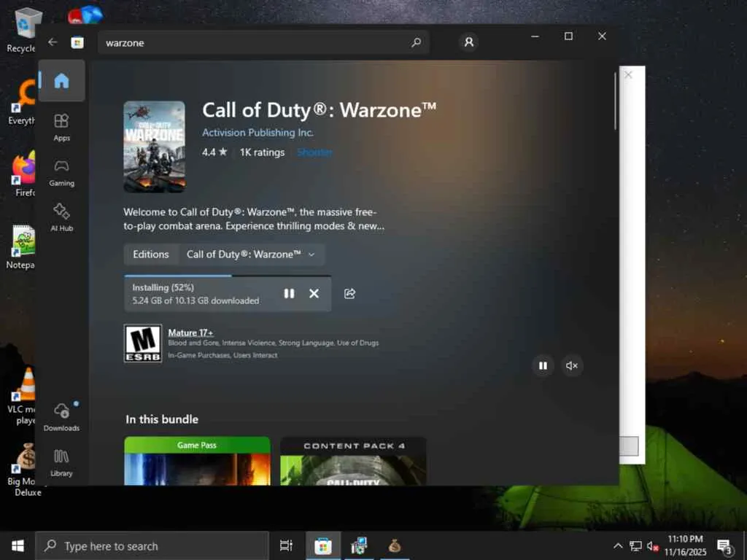Select the Firefox desktop icon
This screenshot has width=747, height=560.
23,174
